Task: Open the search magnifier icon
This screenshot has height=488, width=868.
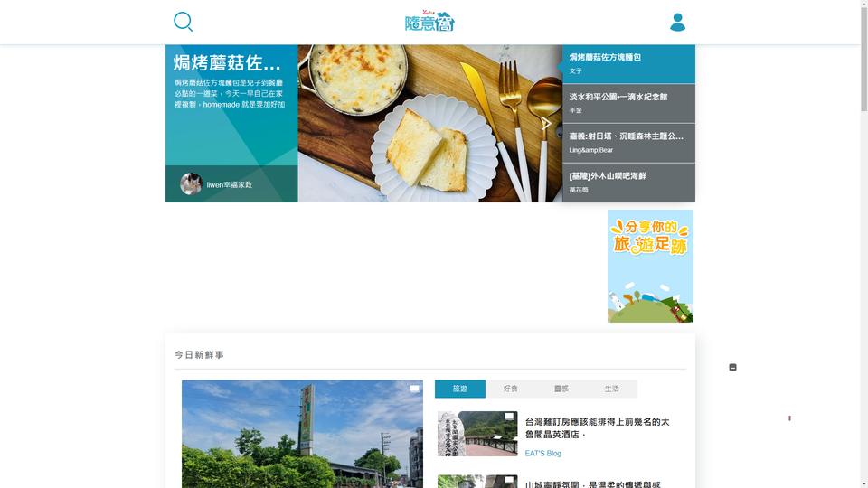Action: tap(184, 22)
